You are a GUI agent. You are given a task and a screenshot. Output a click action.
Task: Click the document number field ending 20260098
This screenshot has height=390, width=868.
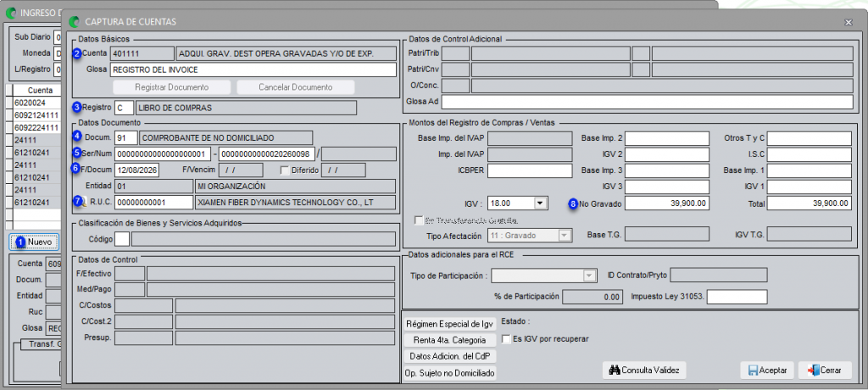click(x=267, y=153)
